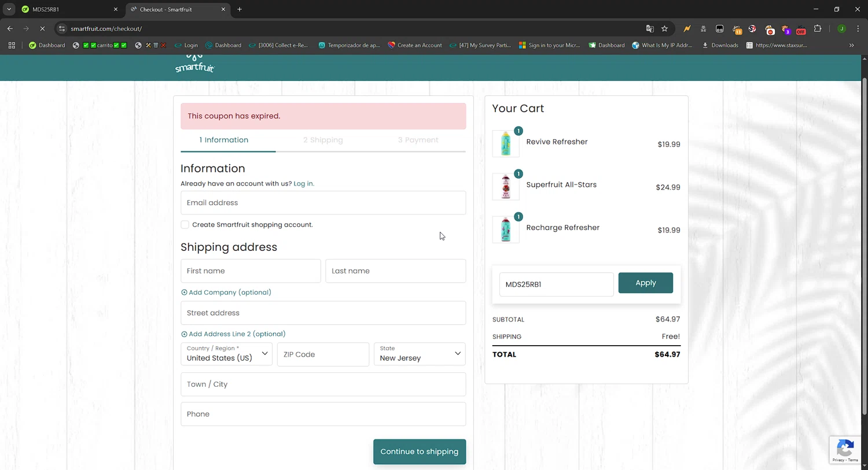Open site information icon in address bar
Screen dimensions: 868x470
(x=62, y=28)
